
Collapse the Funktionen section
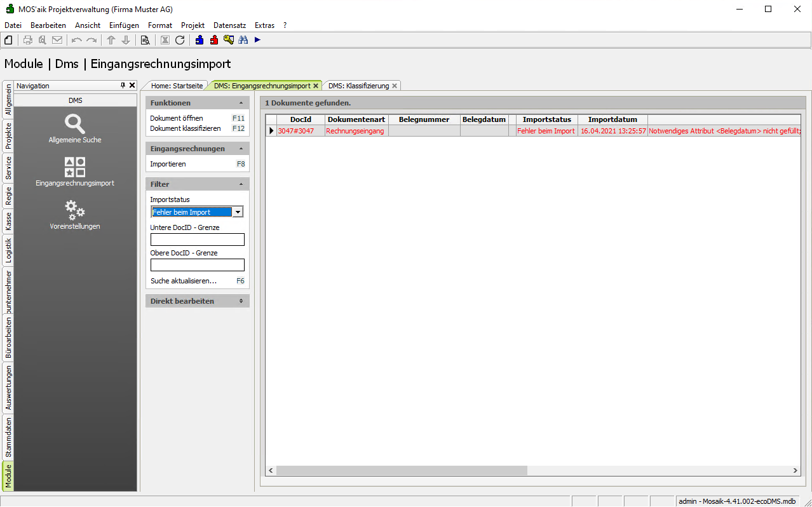point(241,103)
